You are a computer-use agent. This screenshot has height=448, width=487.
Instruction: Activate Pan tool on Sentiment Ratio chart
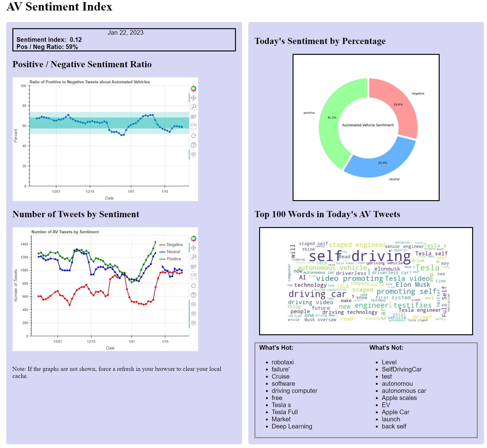[193, 98]
